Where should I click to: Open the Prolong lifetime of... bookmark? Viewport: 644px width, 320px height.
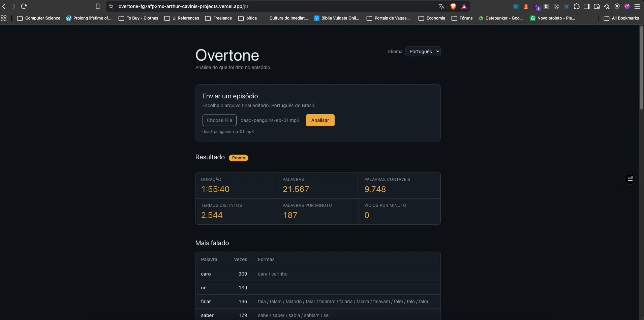[89, 18]
